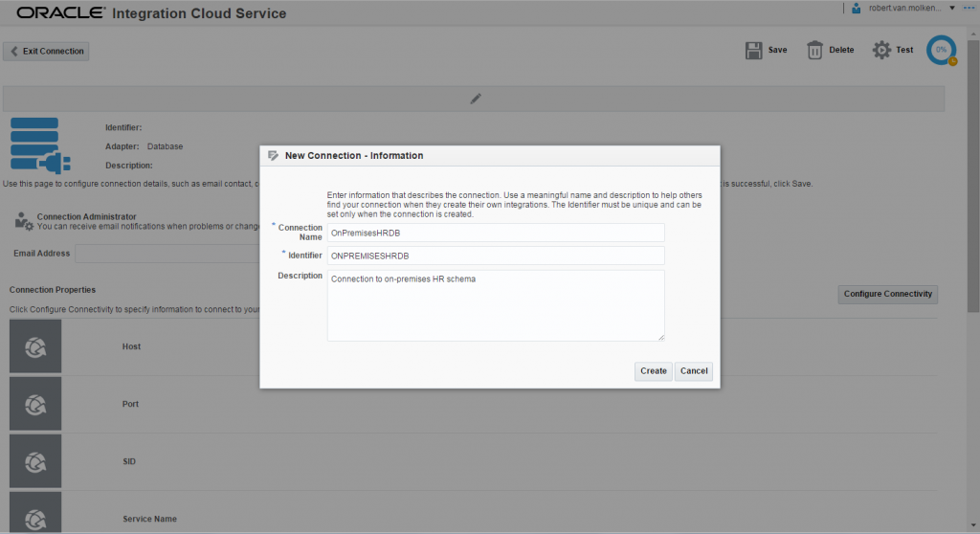Click into the Identifier text field

[x=495, y=256]
